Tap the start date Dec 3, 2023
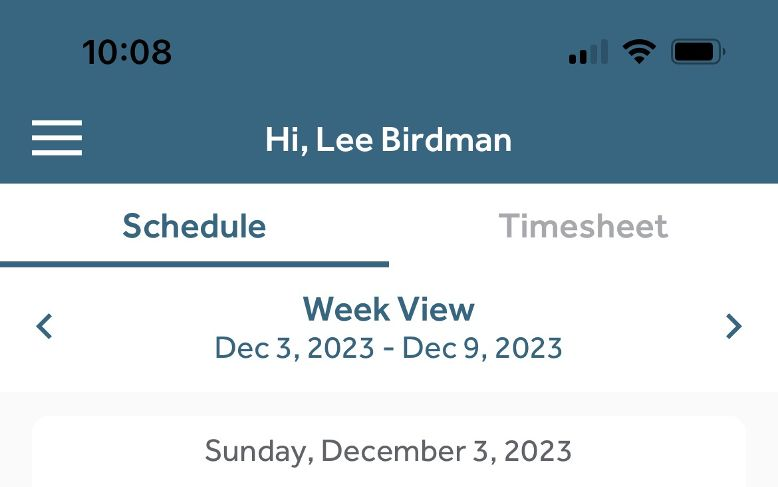 click(295, 348)
